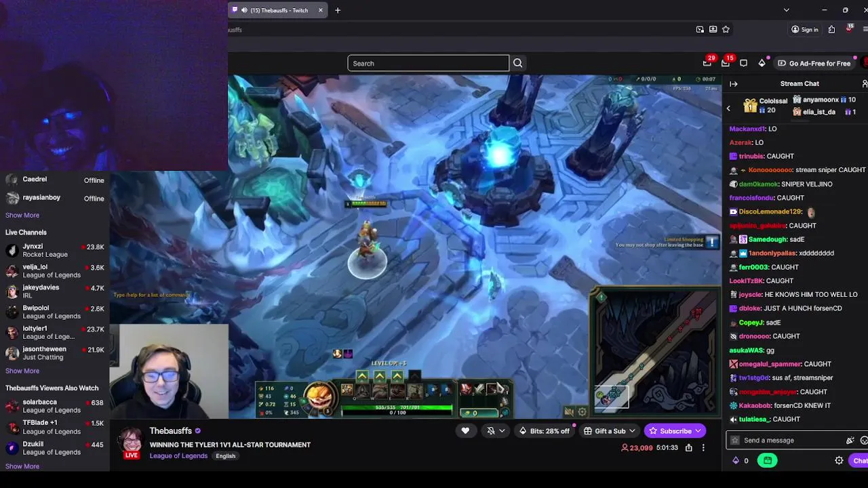This screenshot has width=868, height=488.
Task: Click the install app icon in address bar
Action: point(713,30)
